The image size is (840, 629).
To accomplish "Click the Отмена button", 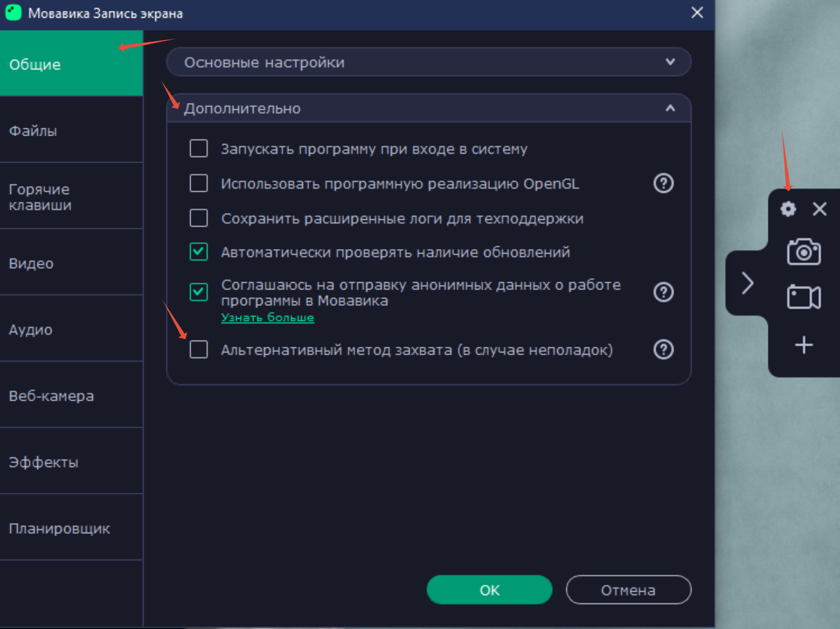I will coord(629,590).
